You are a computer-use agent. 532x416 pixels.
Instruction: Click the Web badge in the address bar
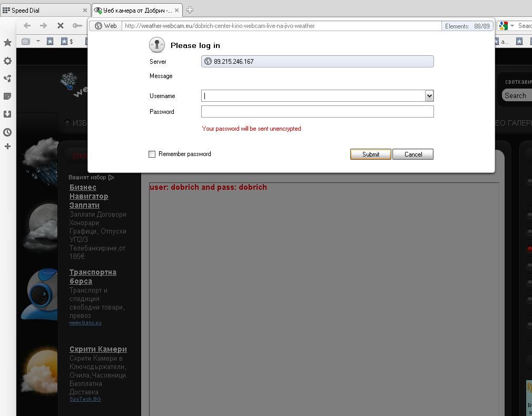tap(106, 26)
